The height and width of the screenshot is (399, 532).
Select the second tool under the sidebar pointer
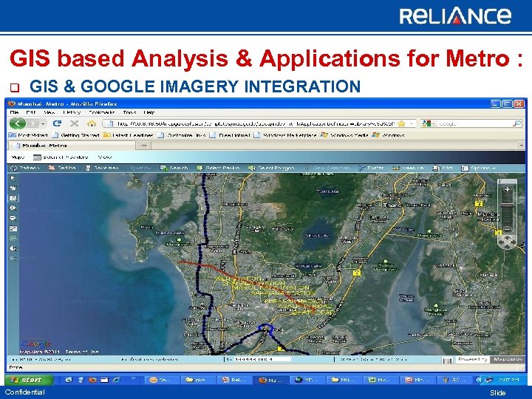click(13, 188)
